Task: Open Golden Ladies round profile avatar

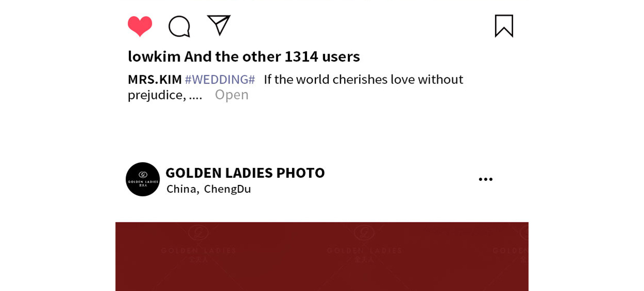Action: click(143, 179)
